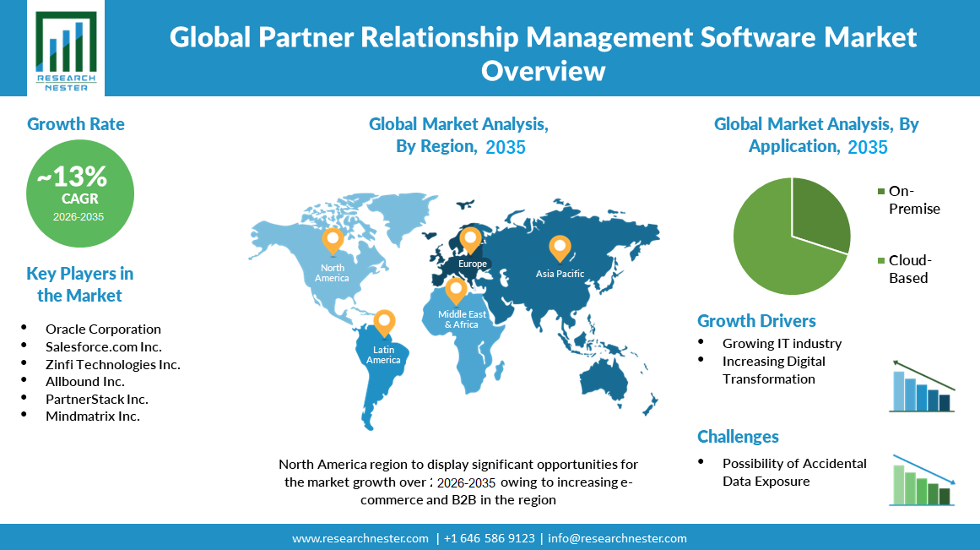The width and height of the screenshot is (980, 550).
Task: Expand the Growth Drivers section
Action: tap(756, 321)
